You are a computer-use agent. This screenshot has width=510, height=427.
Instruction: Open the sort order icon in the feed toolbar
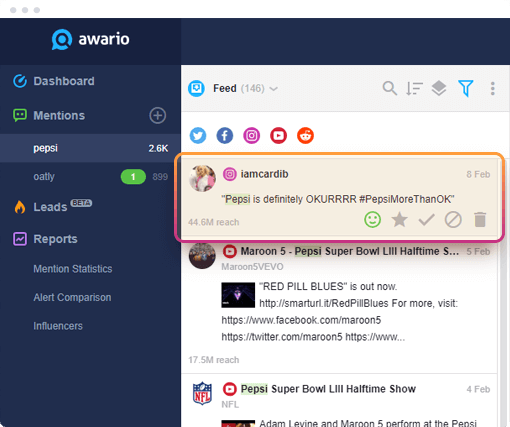[x=414, y=88]
